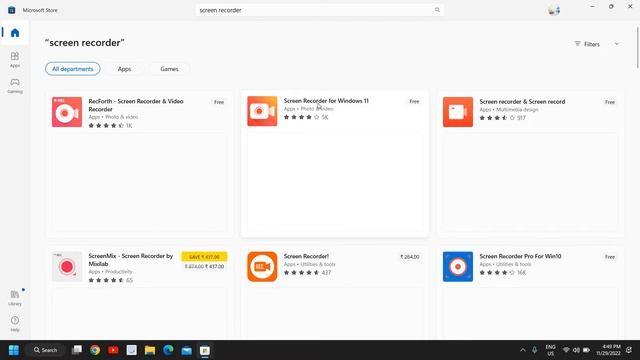The image size is (640, 360).
Task: Click the 16K rating count
Action: click(522, 273)
